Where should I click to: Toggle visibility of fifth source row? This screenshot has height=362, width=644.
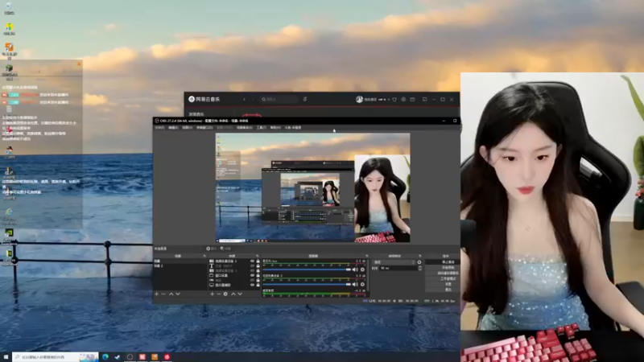[252, 280]
